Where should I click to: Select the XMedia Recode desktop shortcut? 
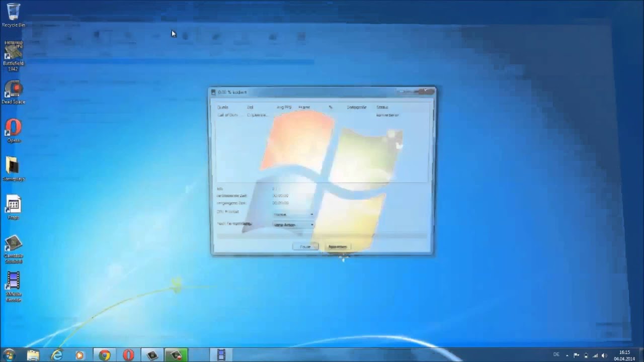click(x=13, y=287)
